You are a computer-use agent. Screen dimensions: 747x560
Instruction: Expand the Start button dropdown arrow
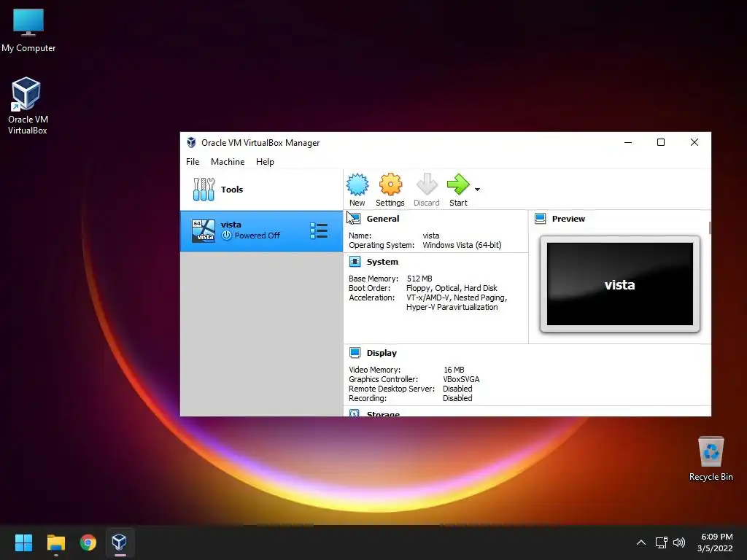pos(477,190)
